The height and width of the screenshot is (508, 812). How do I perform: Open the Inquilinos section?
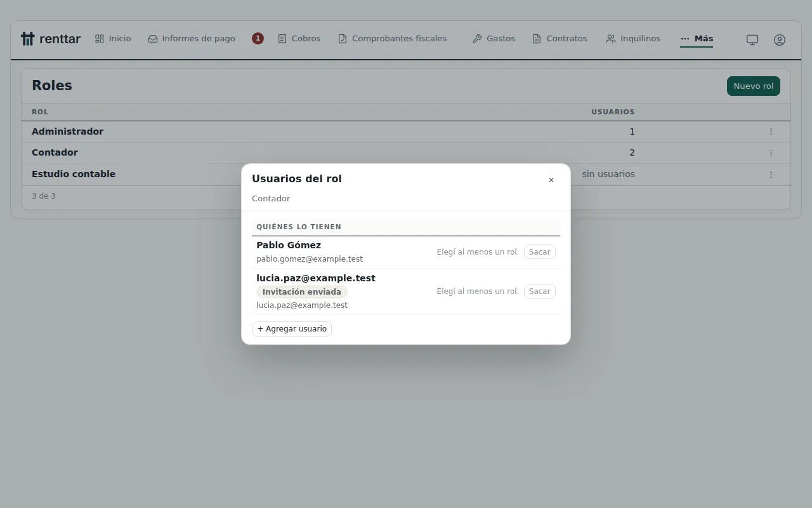pyautogui.click(x=633, y=39)
